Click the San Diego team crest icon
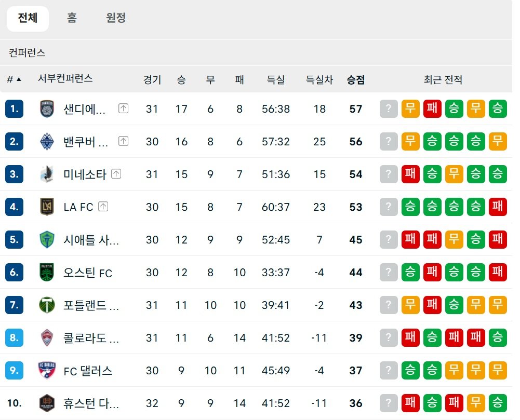The height and width of the screenshot is (420, 520). point(47,109)
